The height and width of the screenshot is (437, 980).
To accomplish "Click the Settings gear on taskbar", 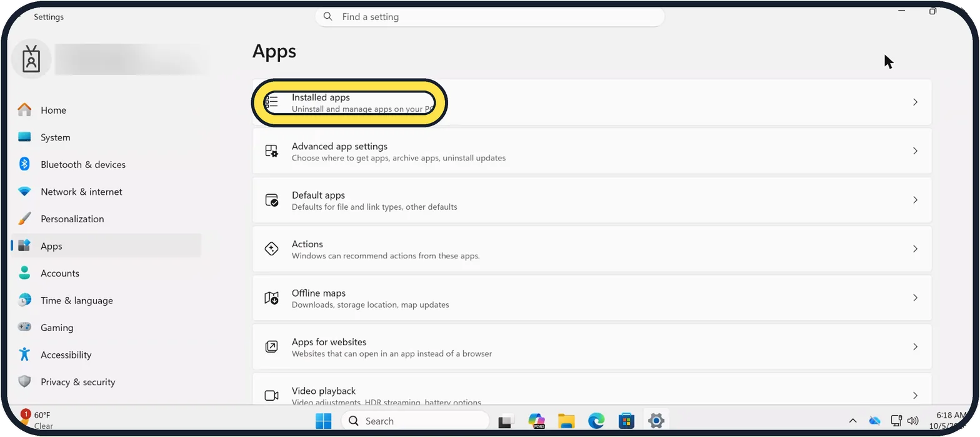I will 656,421.
